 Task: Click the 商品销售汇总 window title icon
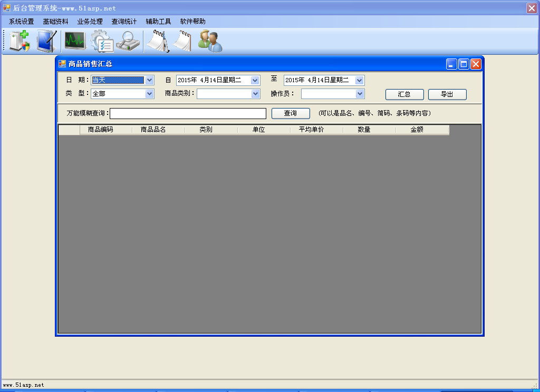[x=62, y=64]
